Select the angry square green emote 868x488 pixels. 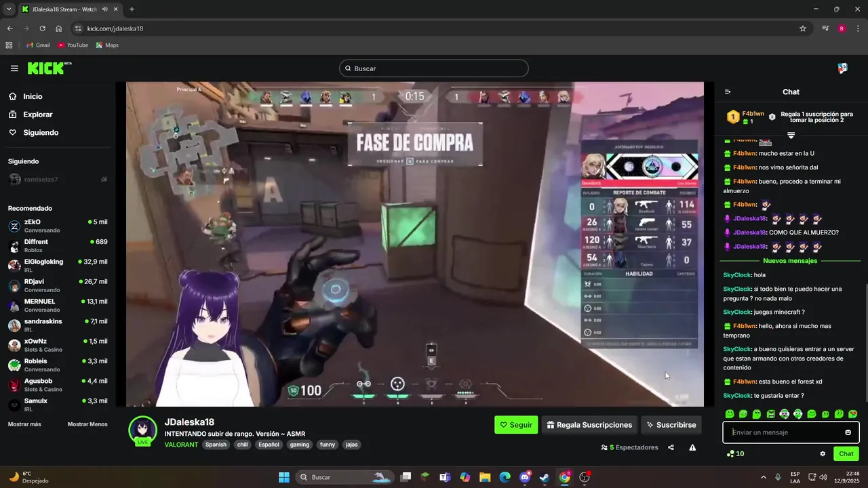[770, 414]
